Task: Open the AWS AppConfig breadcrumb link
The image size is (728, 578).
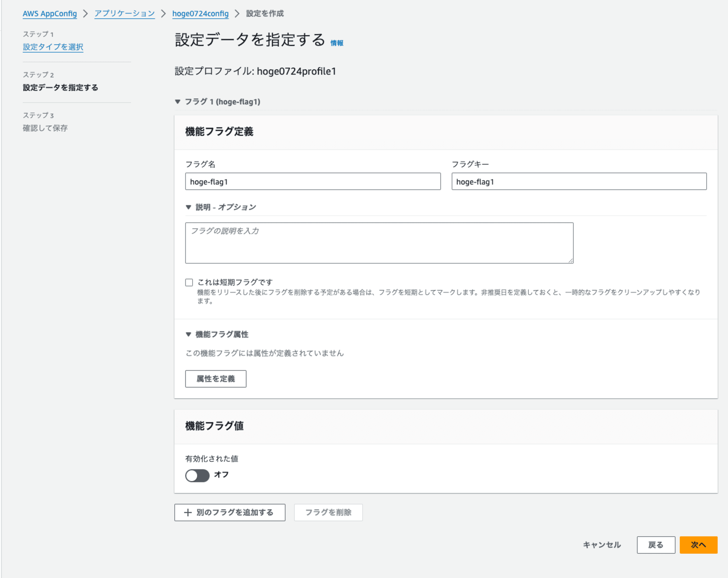Action: click(x=50, y=14)
